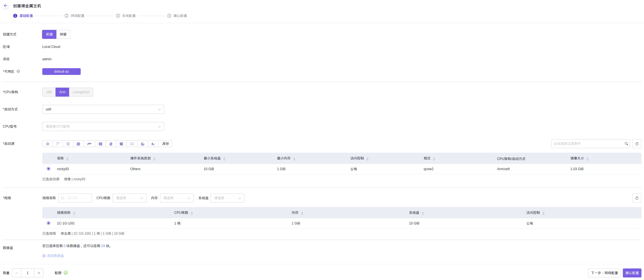Switch creation method to 纳管
Viewport: 644px width, 280px height.
click(x=63, y=34)
